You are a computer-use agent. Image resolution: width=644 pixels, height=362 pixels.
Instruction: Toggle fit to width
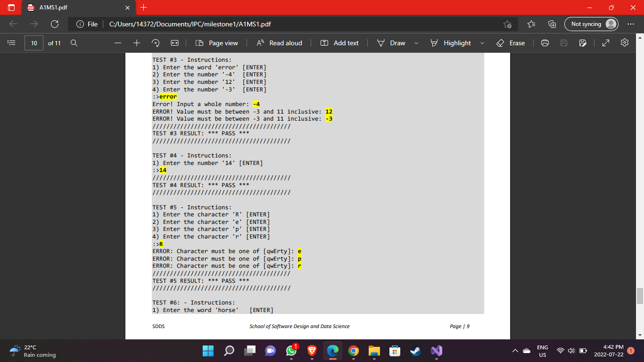(174, 43)
